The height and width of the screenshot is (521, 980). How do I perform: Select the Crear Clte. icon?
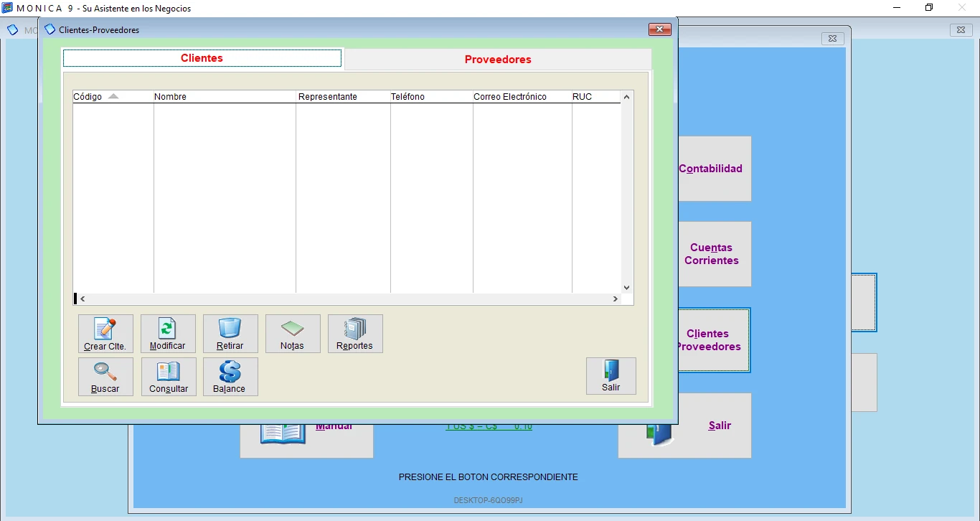click(105, 333)
